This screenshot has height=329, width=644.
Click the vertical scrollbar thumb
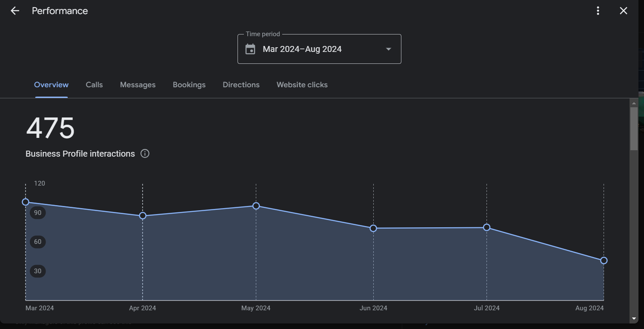point(634,128)
